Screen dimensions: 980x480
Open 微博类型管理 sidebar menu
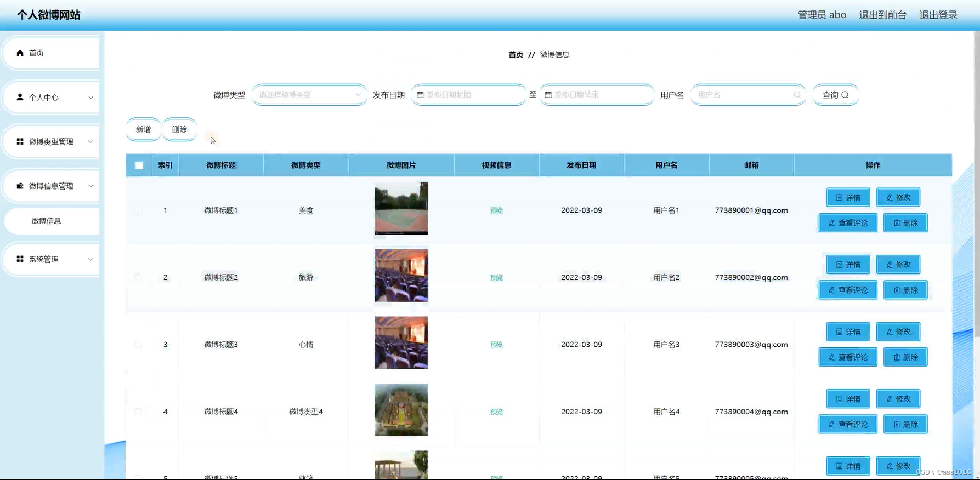point(50,141)
